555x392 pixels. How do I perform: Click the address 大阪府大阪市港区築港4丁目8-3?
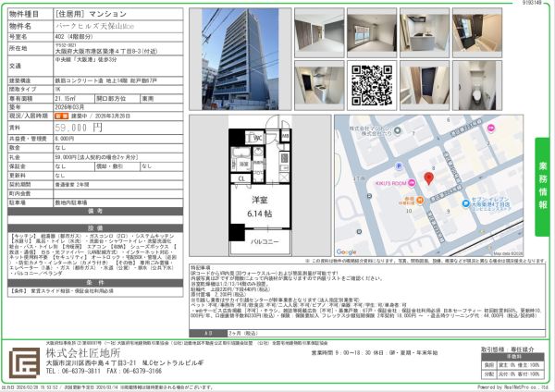(105, 51)
